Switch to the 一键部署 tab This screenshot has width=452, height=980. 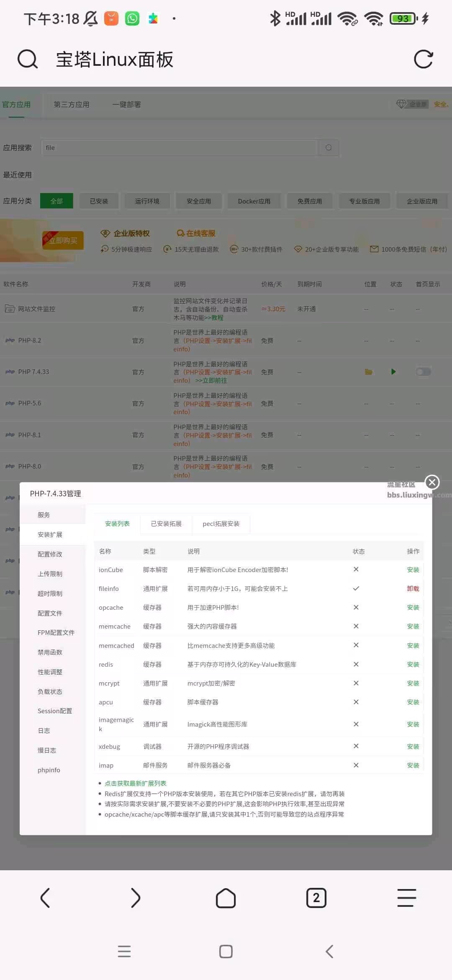click(126, 105)
